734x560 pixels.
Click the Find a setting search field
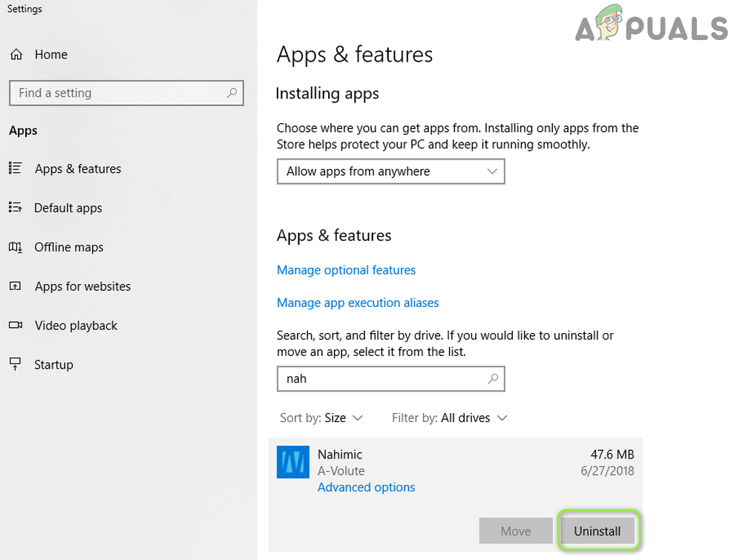coord(119,93)
